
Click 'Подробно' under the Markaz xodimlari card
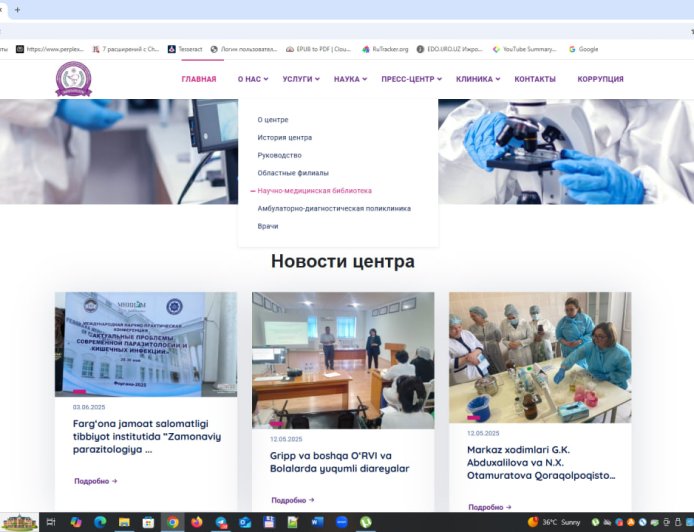click(x=490, y=507)
